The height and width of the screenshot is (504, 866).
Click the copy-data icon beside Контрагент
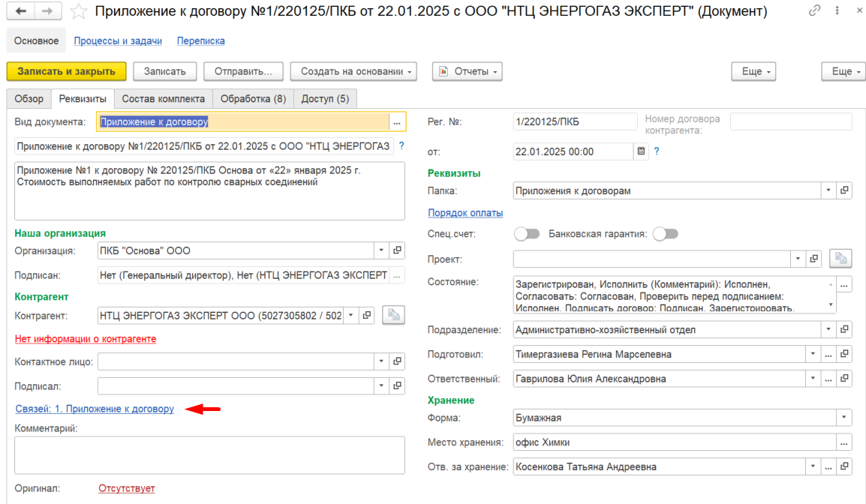click(393, 315)
